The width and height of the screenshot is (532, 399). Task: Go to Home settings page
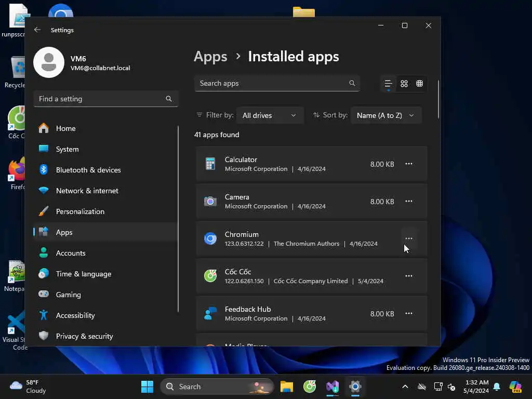click(105, 128)
